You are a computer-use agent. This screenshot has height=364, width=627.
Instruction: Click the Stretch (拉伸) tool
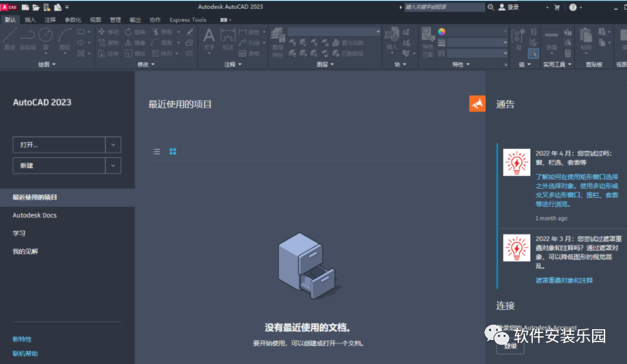click(x=108, y=53)
